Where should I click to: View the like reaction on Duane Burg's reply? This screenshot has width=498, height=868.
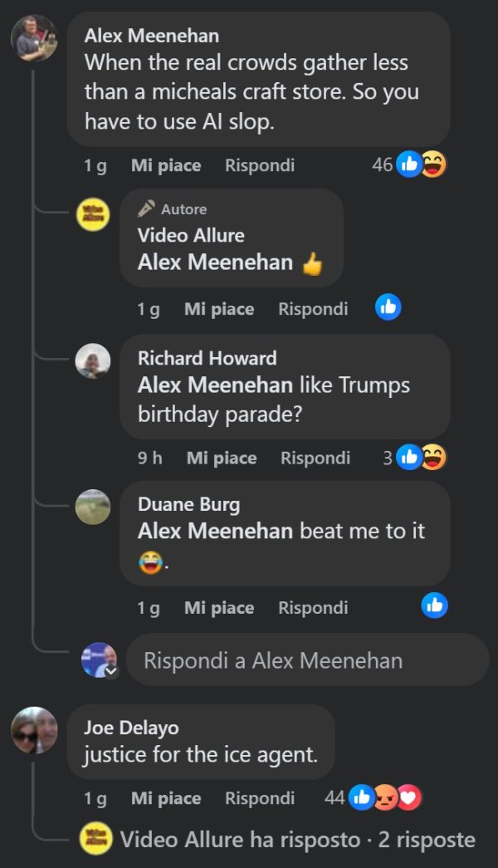click(434, 606)
